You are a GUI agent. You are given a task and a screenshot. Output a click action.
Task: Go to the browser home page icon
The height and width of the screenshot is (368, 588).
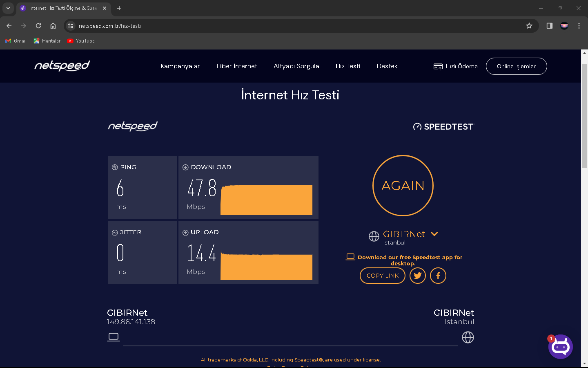[x=53, y=26]
